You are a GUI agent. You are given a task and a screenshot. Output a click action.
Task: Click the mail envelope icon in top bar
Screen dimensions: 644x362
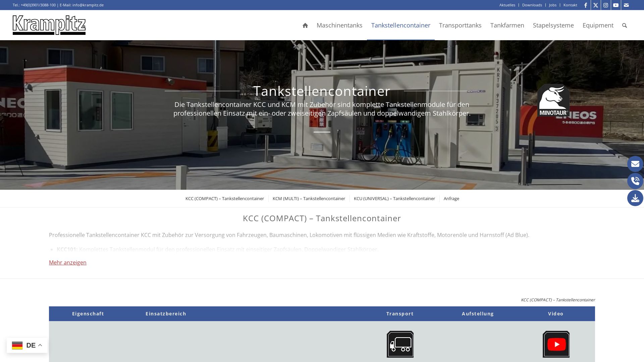(x=626, y=5)
